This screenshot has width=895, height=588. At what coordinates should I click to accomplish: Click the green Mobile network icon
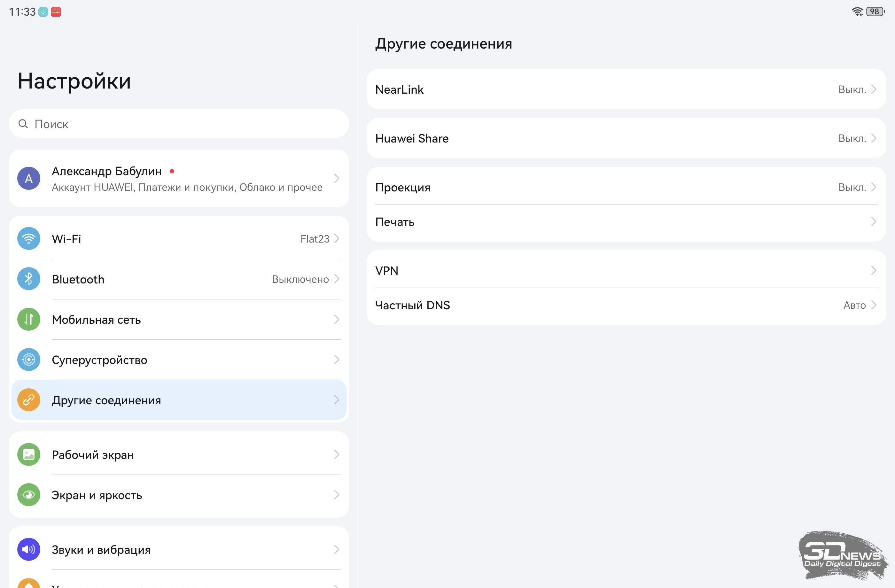click(x=28, y=319)
